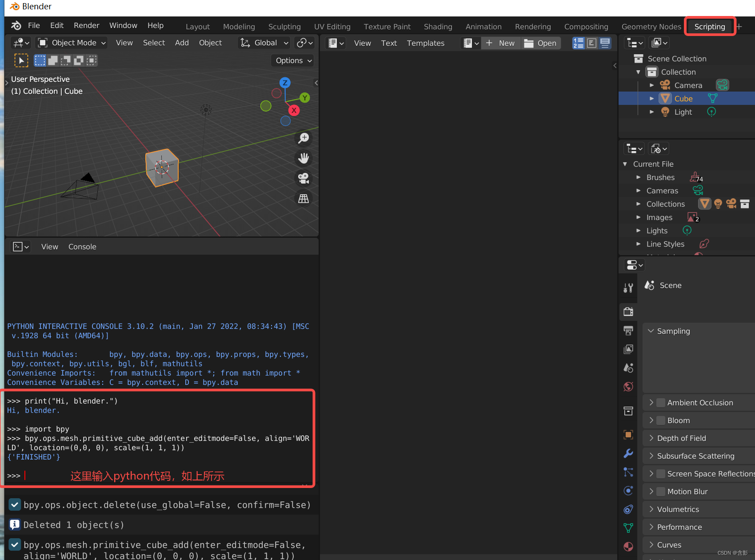Image resolution: width=755 pixels, height=560 pixels.
Task: Click the viewport zoom magnifier icon
Action: coord(304,138)
